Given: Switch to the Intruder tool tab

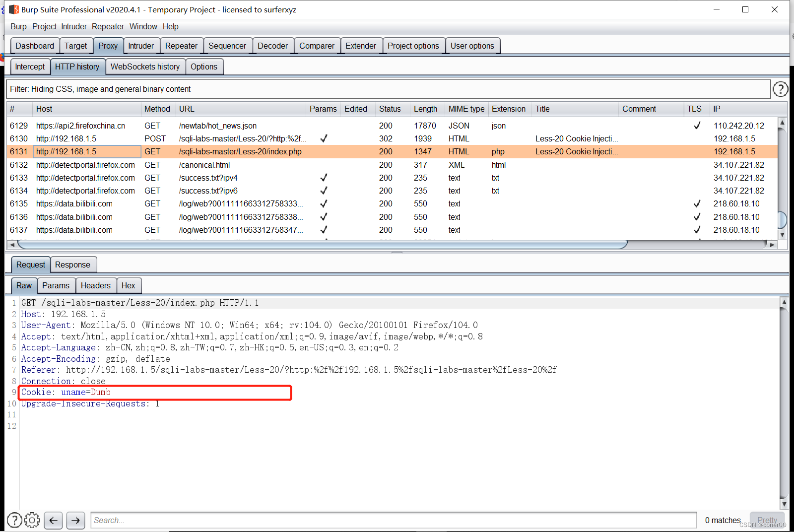Looking at the screenshot, I should (141, 46).
